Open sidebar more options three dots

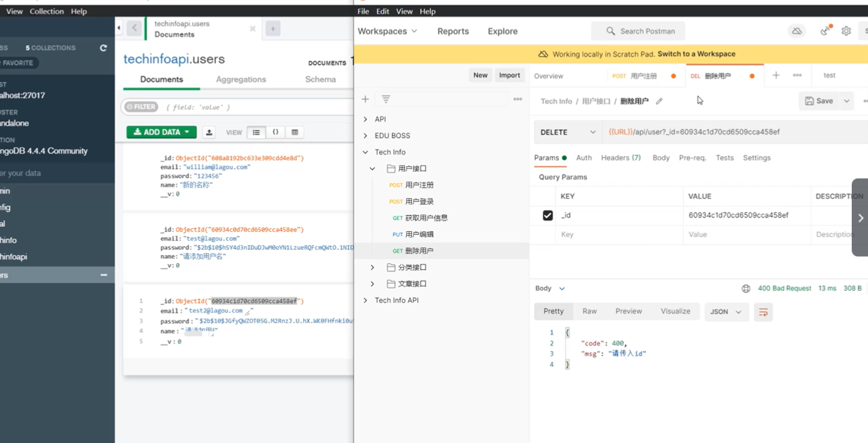tap(518, 99)
